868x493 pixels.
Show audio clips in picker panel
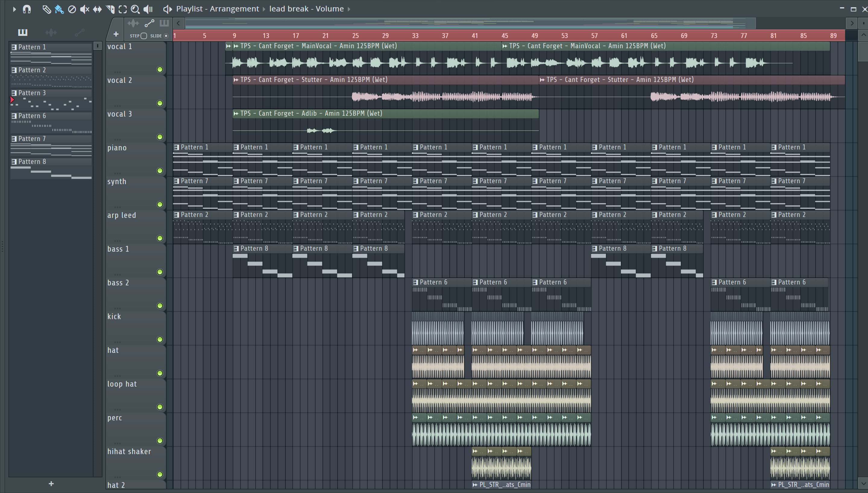point(51,32)
